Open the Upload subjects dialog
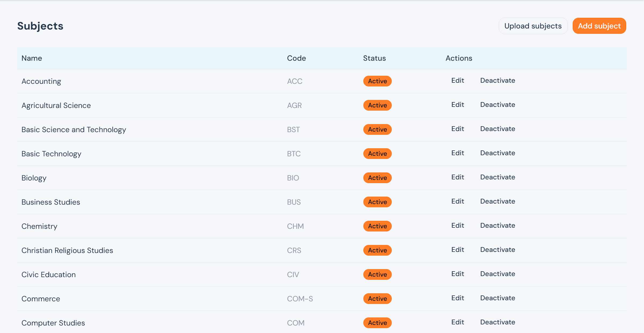The image size is (644, 333). [x=533, y=26]
